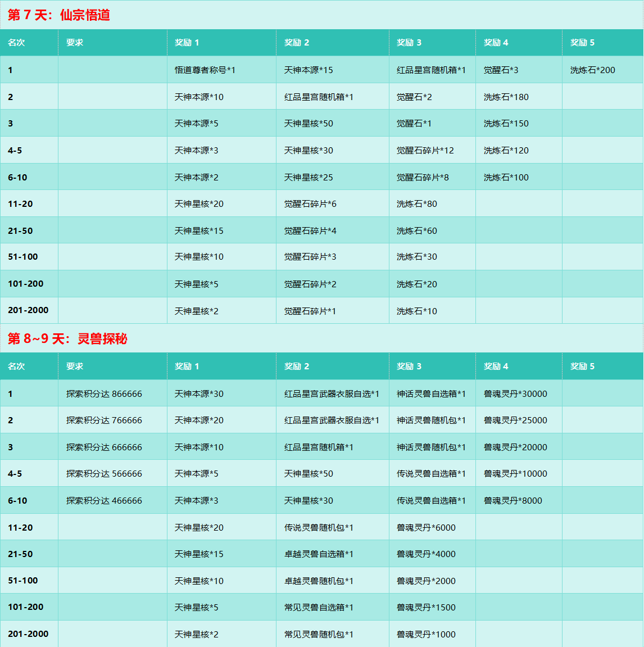
Task: Click 奖励 5 header in 仙宗悟道 table
Action: (x=603, y=43)
